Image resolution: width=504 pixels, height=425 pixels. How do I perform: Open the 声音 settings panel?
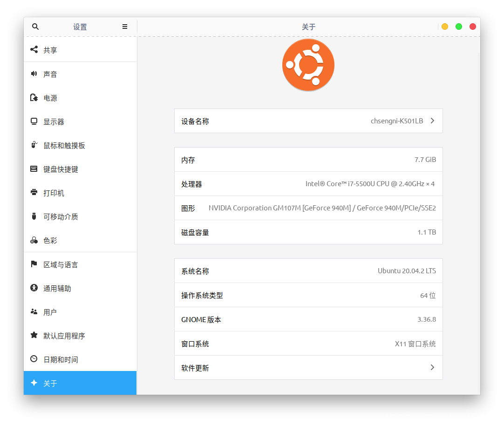tap(81, 74)
